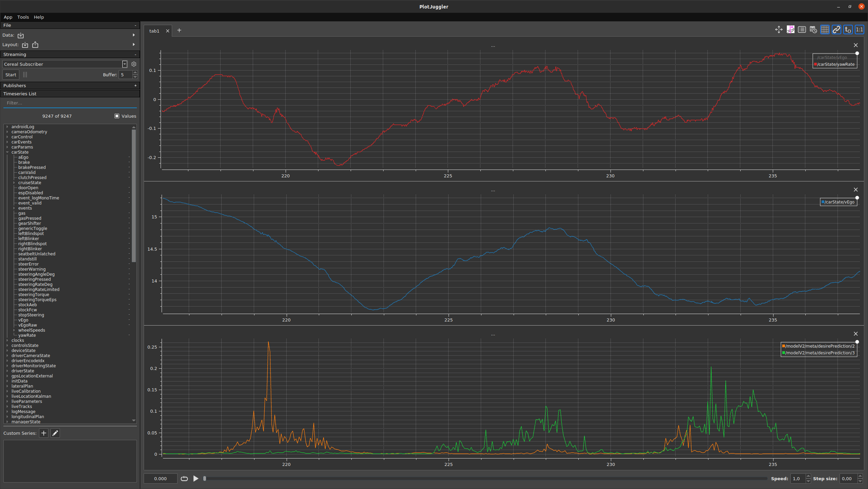Open the legend list view icon
The image size is (868, 489).
(x=802, y=30)
